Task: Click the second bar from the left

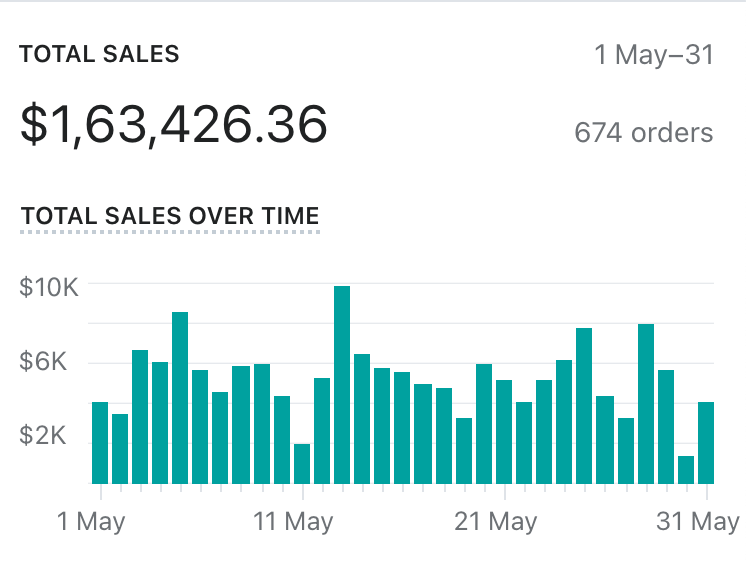Action: pyautogui.click(x=120, y=449)
